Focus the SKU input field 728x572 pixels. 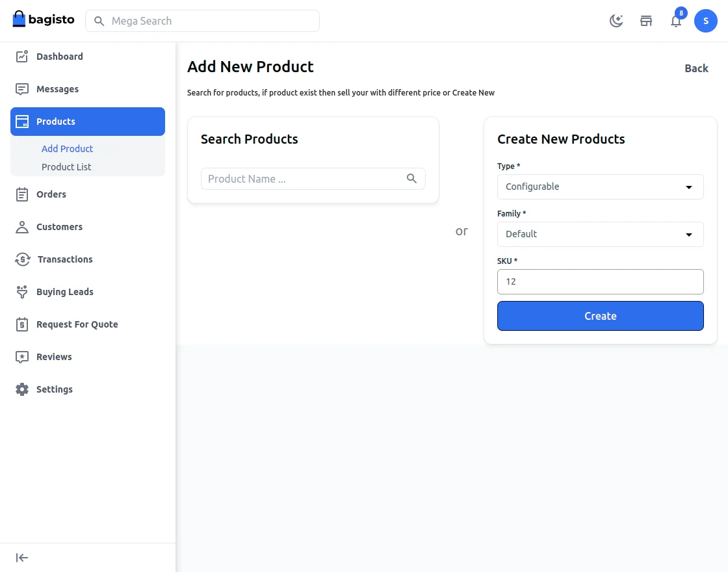pyautogui.click(x=600, y=282)
